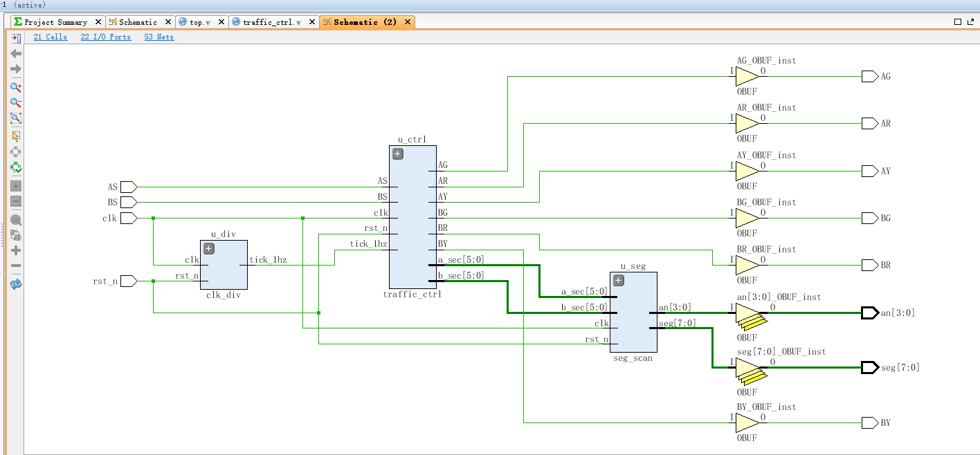980x455 pixels.
Task: Expand the u_seg seg_scan block
Action: click(619, 281)
